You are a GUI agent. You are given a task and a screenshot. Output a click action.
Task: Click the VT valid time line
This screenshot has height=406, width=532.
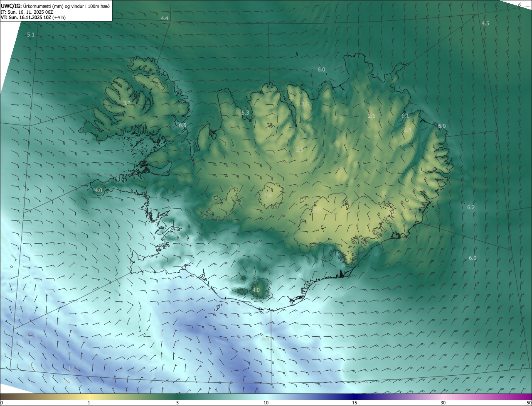tap(33, 17)
